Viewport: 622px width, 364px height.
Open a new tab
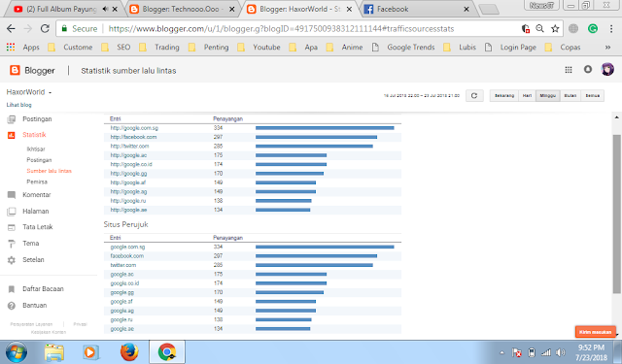pyautogui.click(x=489, y=9)
